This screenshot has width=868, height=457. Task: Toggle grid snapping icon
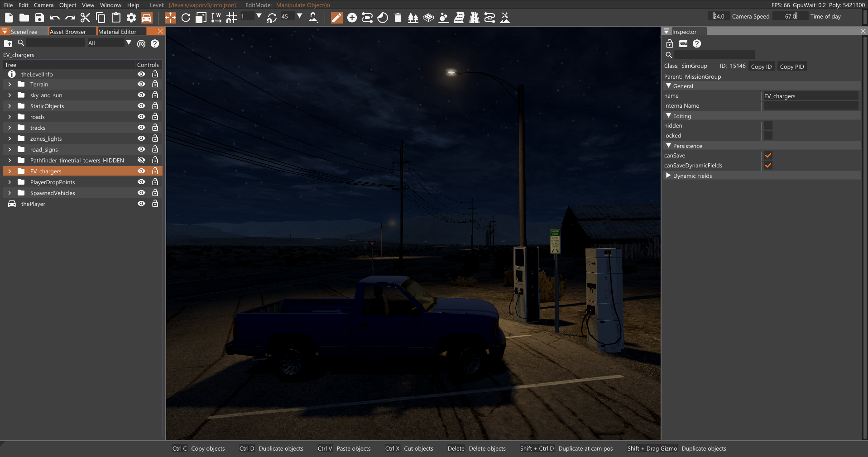231,18
